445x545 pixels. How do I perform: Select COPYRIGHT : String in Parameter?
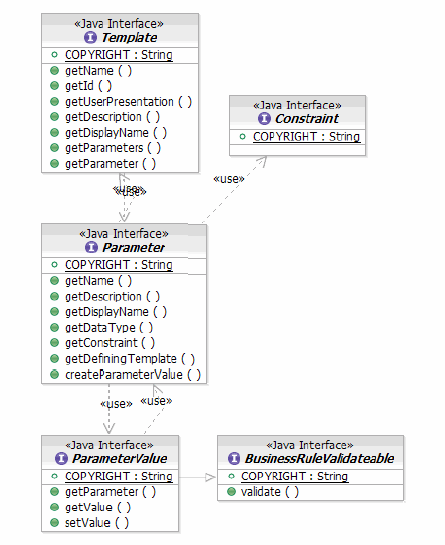(x=119, y=265)
